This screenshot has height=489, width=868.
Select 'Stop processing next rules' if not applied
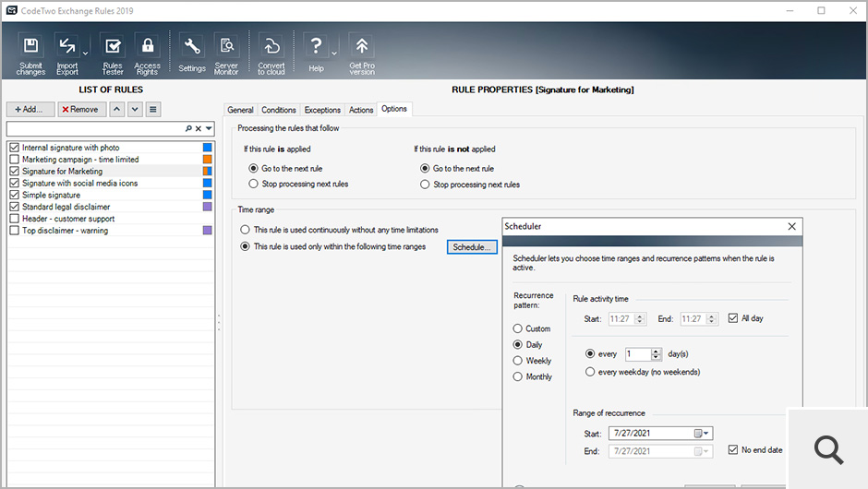pyautogui.click(x=425, y=185)
